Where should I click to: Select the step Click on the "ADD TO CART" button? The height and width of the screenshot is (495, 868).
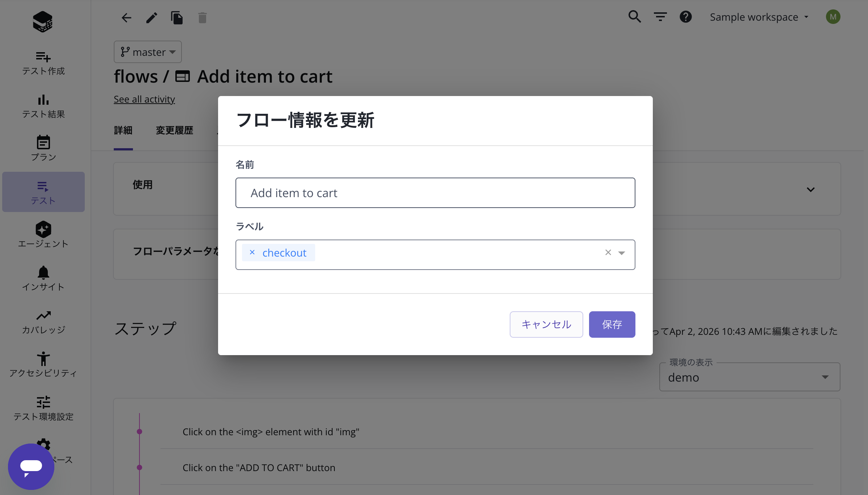click(x=259, y=467)
